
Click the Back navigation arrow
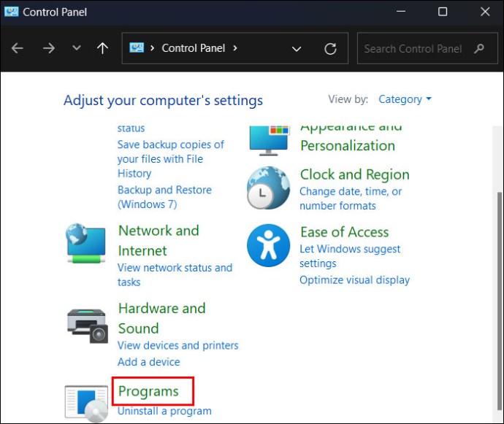(x=18, y=49)
